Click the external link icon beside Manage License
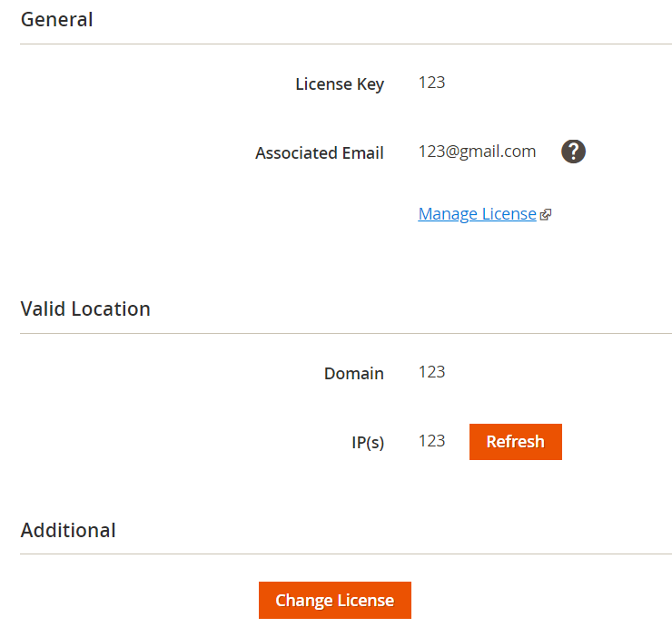This screenshot has height=637, width=672. tap(546, 215)
